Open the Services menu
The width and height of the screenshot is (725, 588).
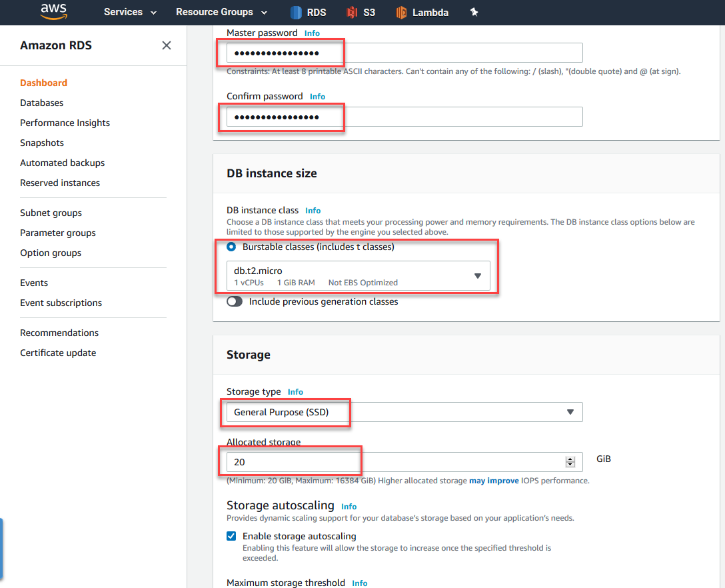(x=130, y=12)
